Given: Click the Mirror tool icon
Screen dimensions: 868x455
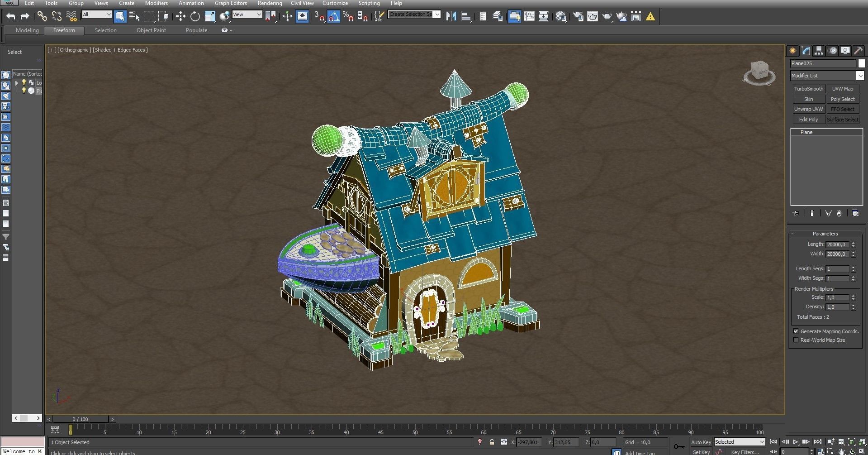Looking at the screenshot, I should [451, 17].
